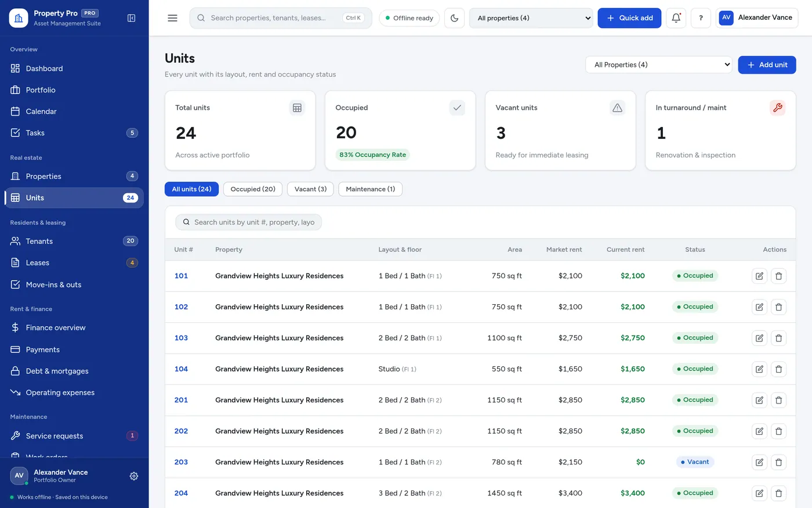Toggle dark mode with the moon icon

click(455, 18)
